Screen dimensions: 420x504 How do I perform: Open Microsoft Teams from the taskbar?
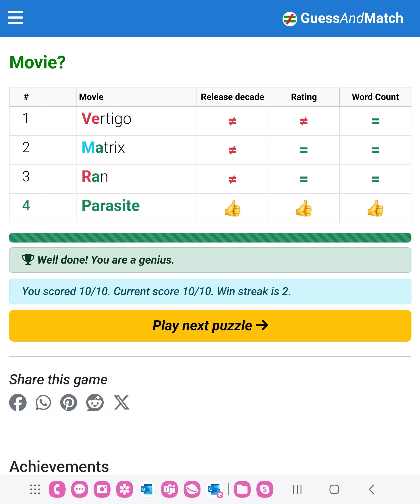169,489
